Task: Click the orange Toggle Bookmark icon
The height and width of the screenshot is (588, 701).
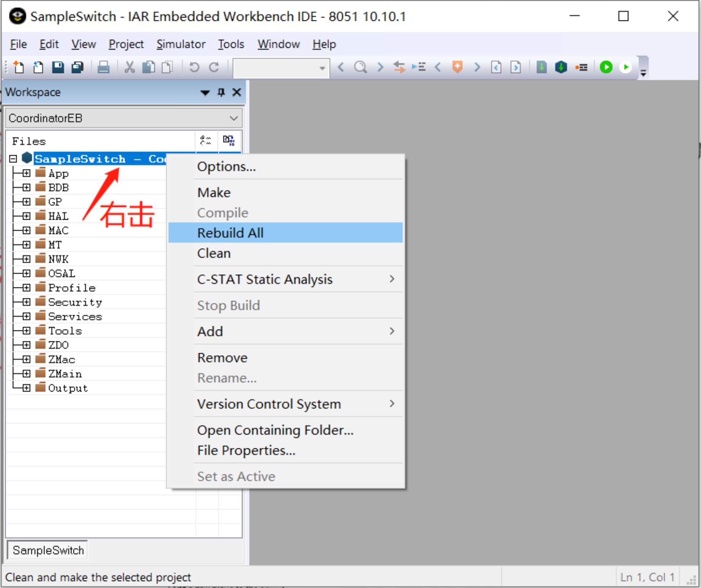Action: 457,67
